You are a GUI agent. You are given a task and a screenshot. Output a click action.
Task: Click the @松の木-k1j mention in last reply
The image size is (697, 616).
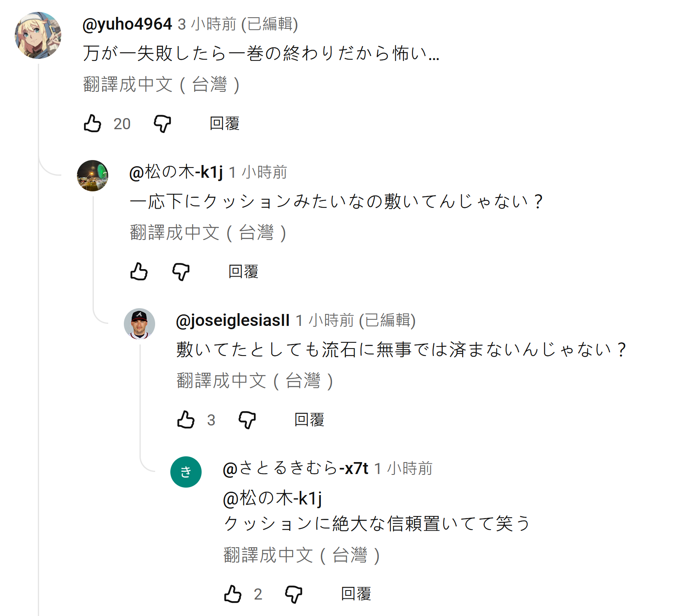[x=272, y=499]
